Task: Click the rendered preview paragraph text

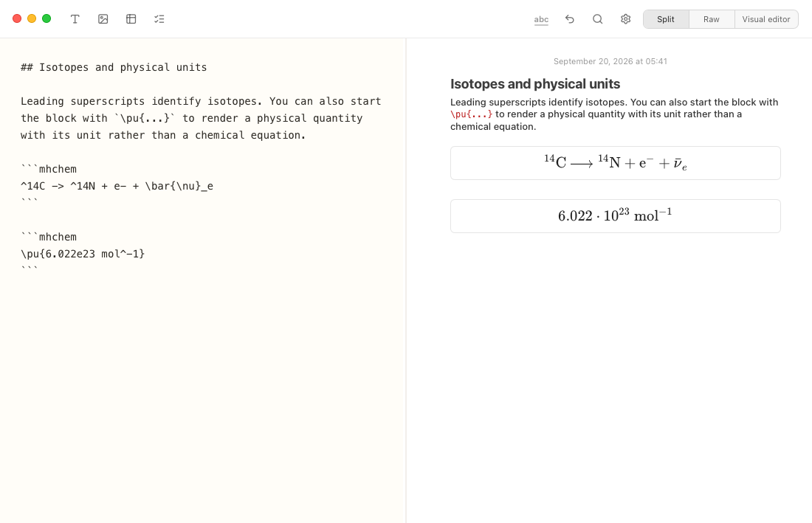Action: pyautogui.click(x=614, y=114)
